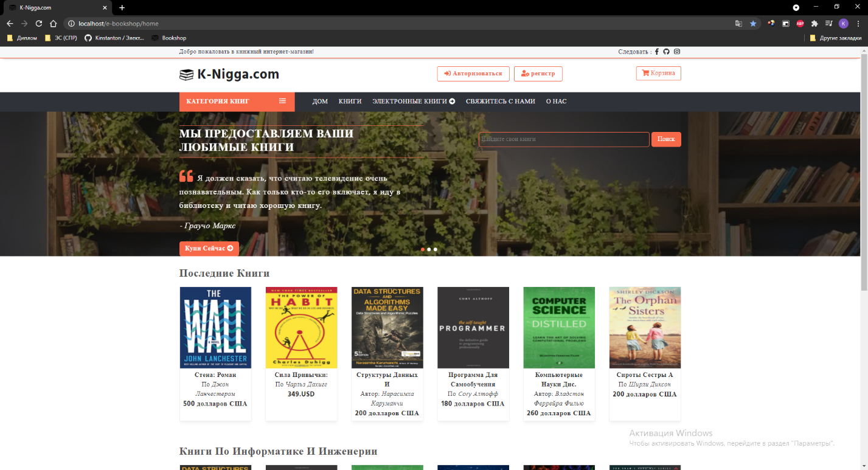Open the Диплом bookmarks folder

[22, 38]
